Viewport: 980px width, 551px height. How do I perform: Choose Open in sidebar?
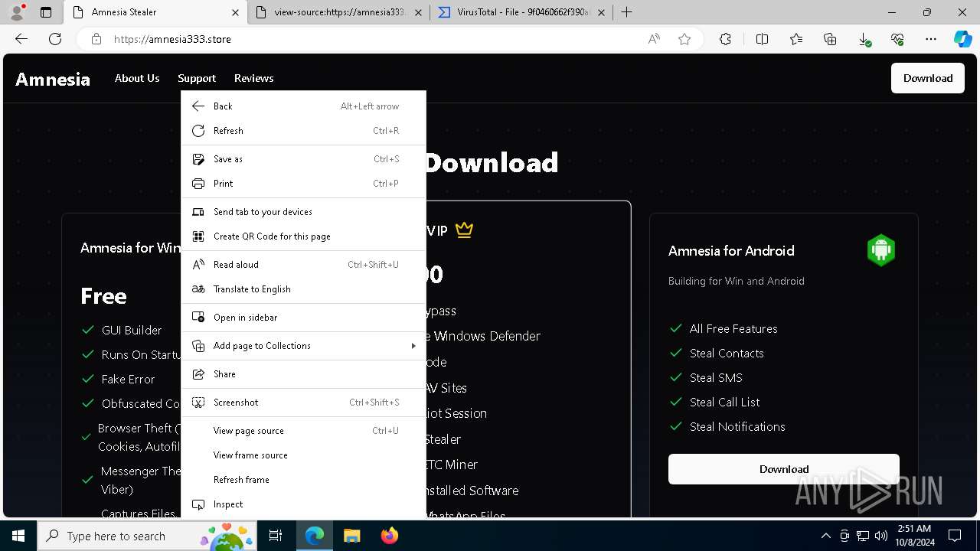pyautogui.click(x=303, y=318)
